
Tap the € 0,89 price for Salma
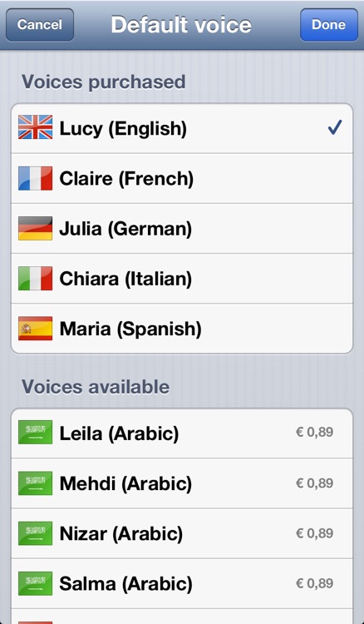[314, 583]
